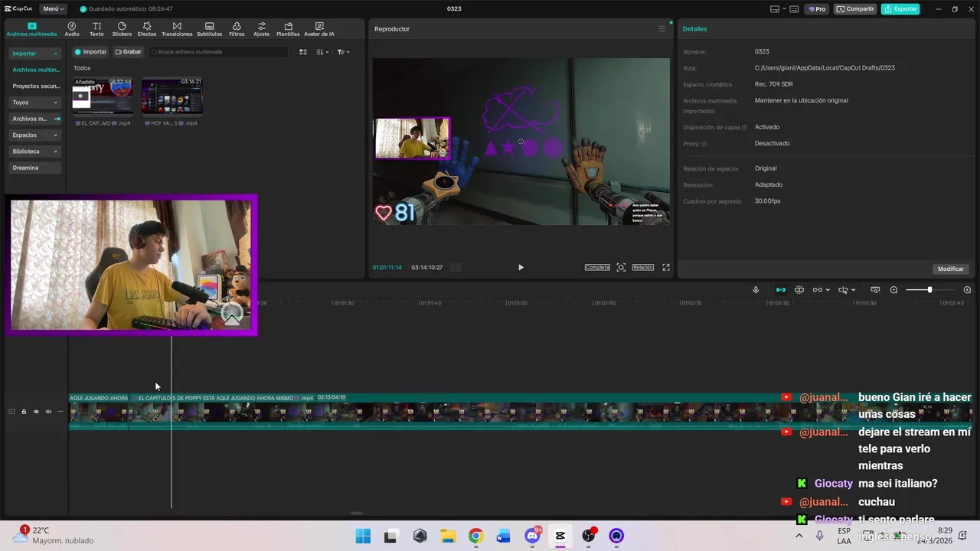Open the Stickers panel

click(x=122, y=29)
